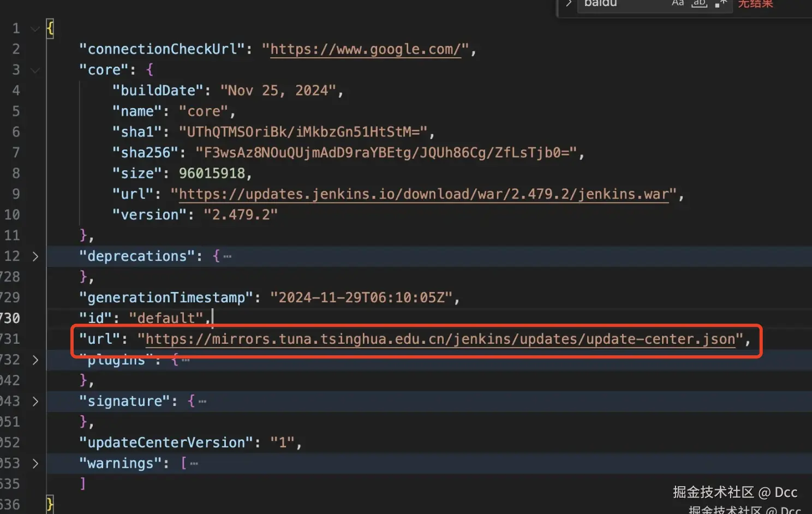Click the "2.479.2" version value

[241, 215]
